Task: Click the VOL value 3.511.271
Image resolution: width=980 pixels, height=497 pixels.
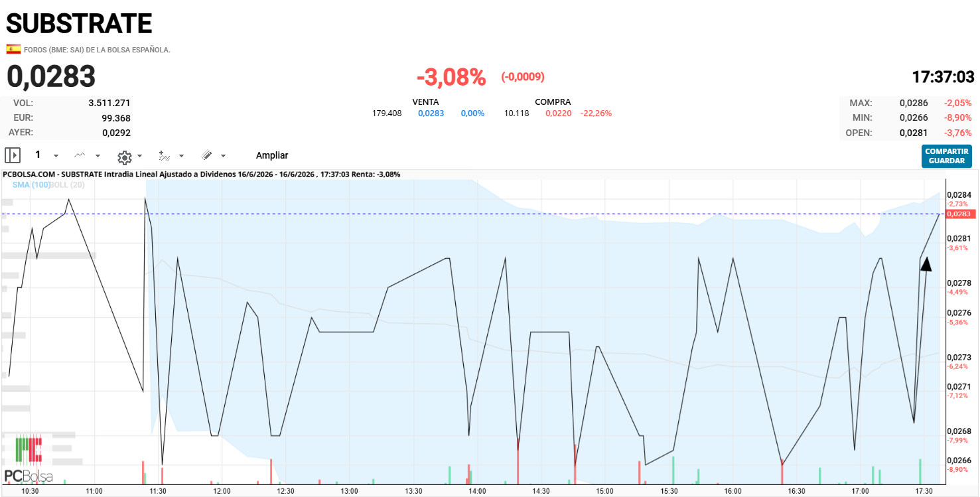Action: pyautogui.click(x=109, y=104)
